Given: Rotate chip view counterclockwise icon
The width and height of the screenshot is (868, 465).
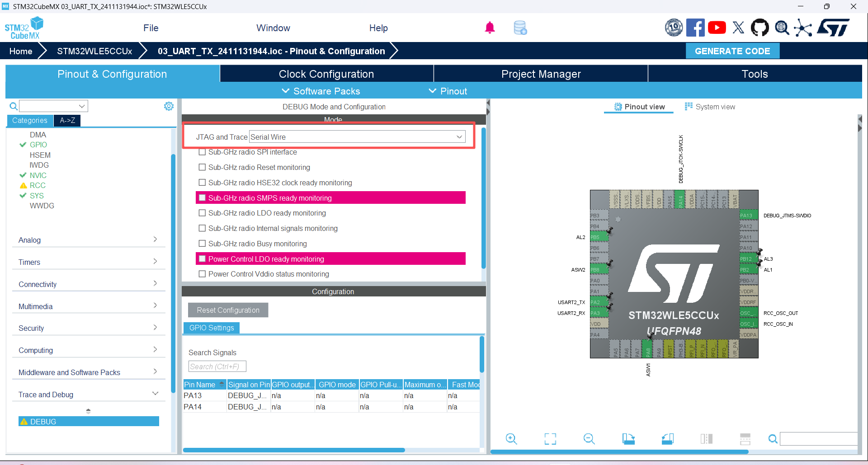Looking at the screenshot, I should 667,439.
